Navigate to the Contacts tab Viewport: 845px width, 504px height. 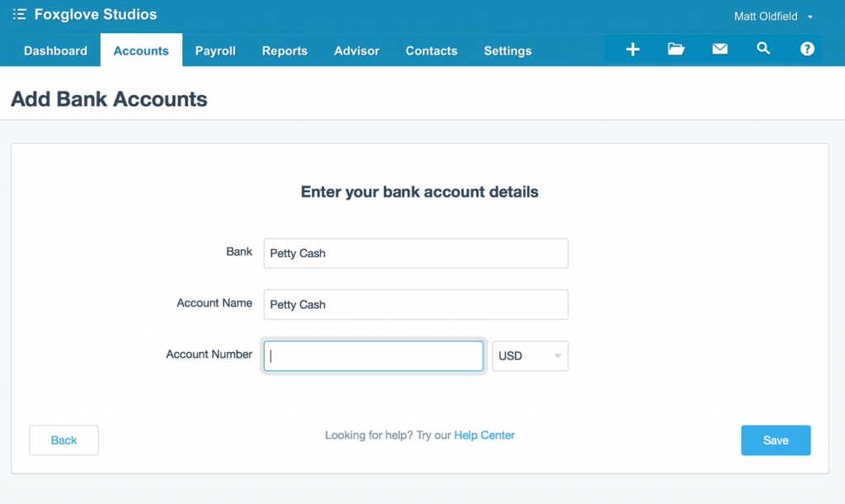coord(432,51)
